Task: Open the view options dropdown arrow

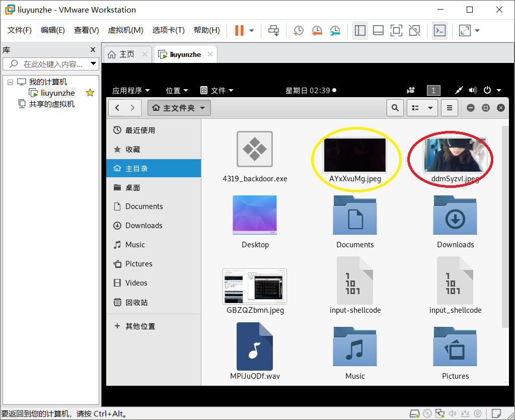Action: pos(430,108)
